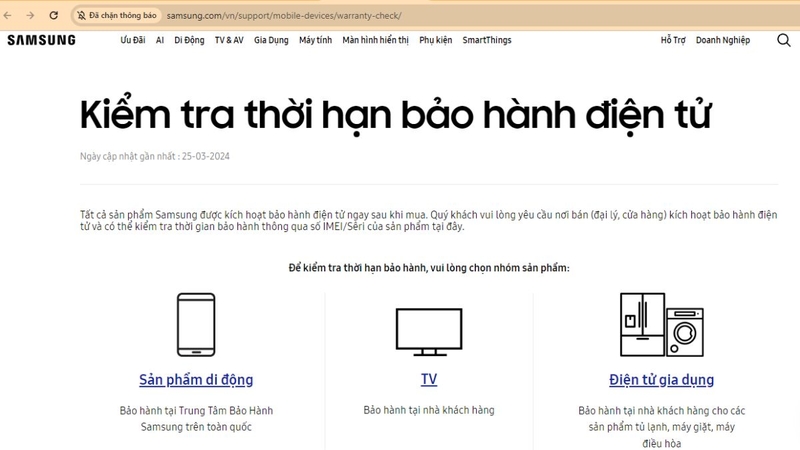Open the Ưu Đãi menu
Screen dimensions: 800x450
tap(133, 40)
